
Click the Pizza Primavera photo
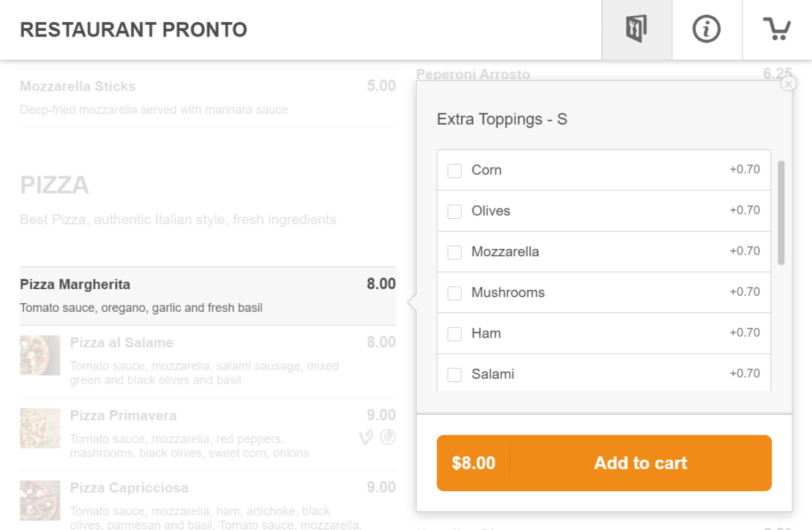[40, 428]
